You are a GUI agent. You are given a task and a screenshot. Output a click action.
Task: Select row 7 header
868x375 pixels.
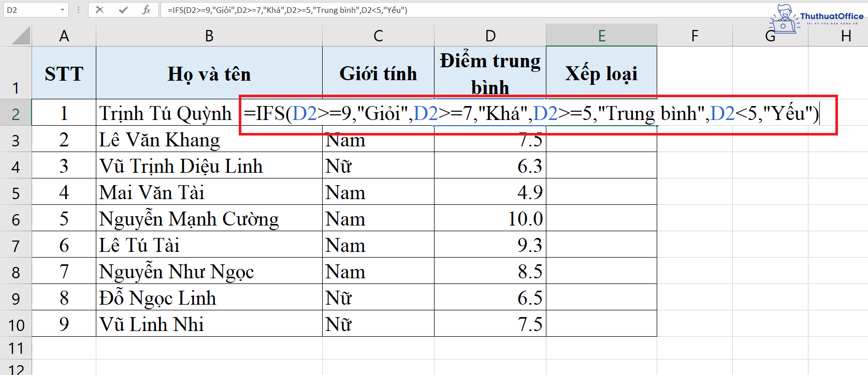pos(16,245)
